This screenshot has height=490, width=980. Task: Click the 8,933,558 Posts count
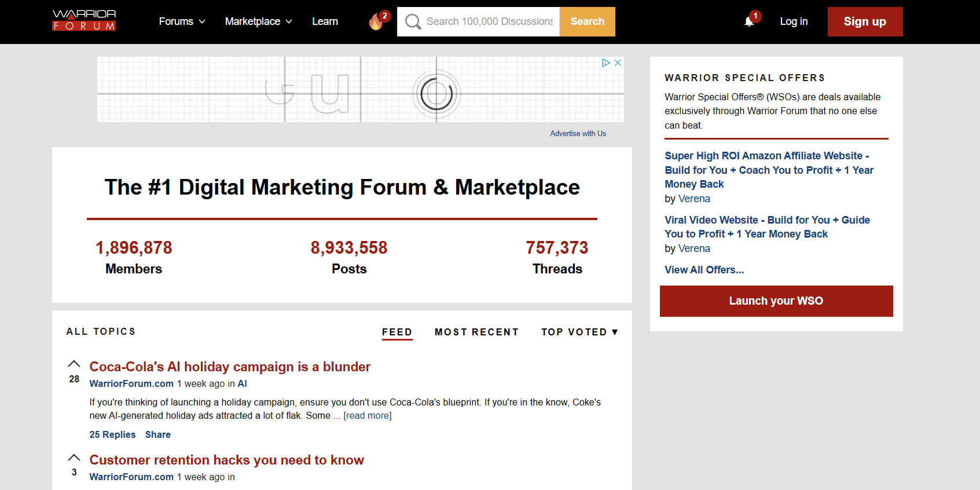tap(349, 248)
